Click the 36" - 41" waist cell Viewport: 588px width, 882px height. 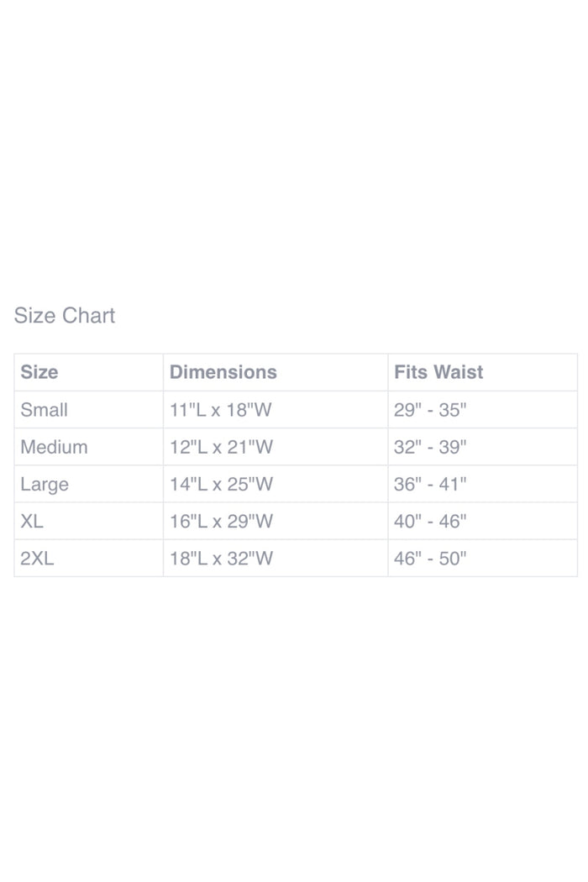pos(483,484)
